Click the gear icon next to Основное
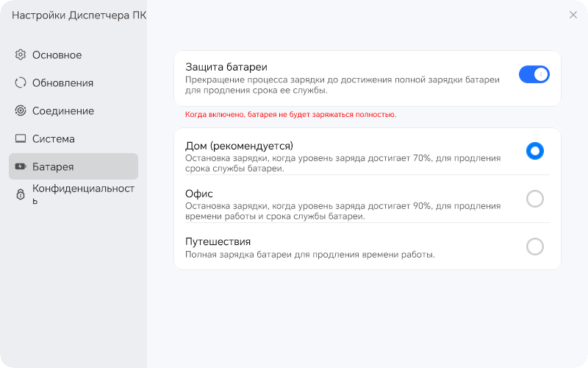Image resolution: width=588 pixels, height=368 pixels. coord(21,55)
